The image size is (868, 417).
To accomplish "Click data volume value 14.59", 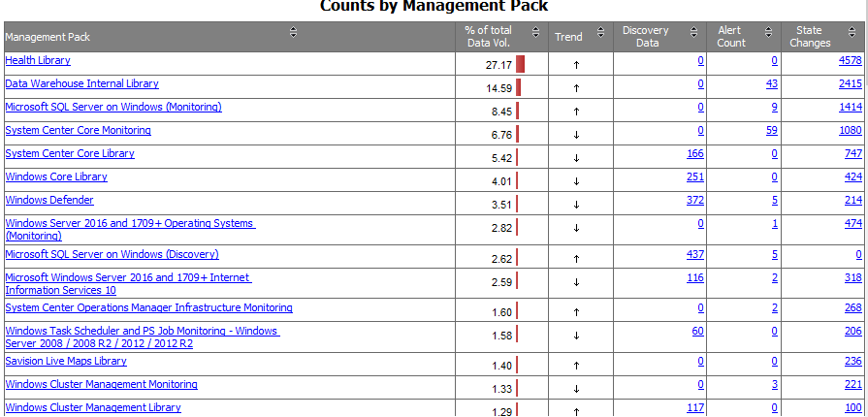I will pyautogui.click(x=498, y=88).
